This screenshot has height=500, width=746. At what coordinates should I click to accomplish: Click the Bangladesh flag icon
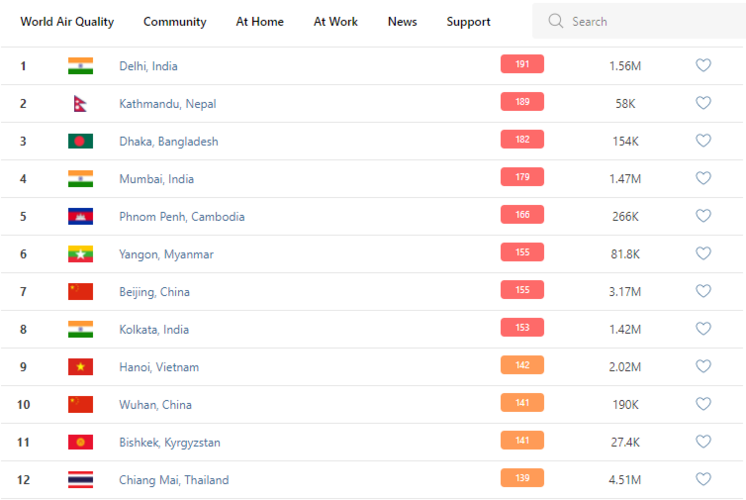point(80,141)
